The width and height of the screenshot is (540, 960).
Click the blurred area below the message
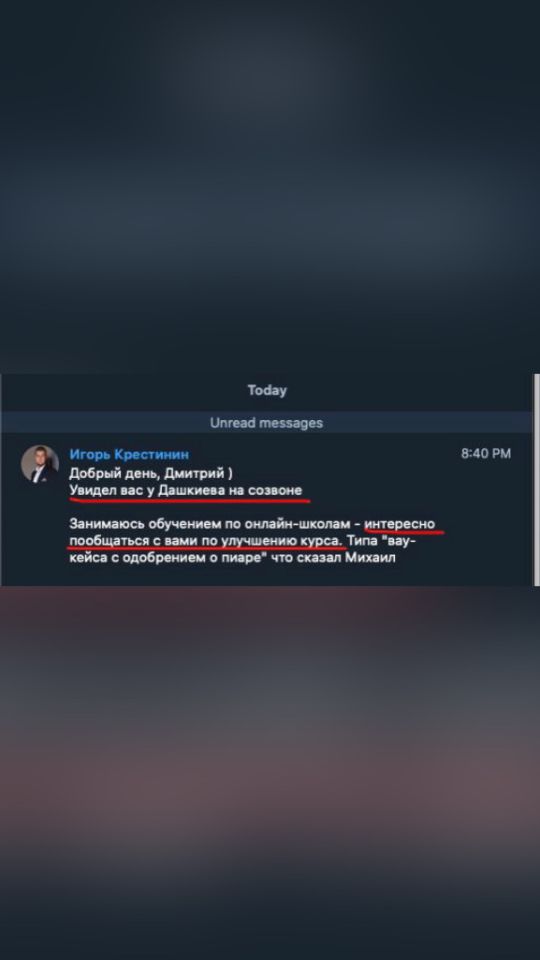(x=270, y=773)
